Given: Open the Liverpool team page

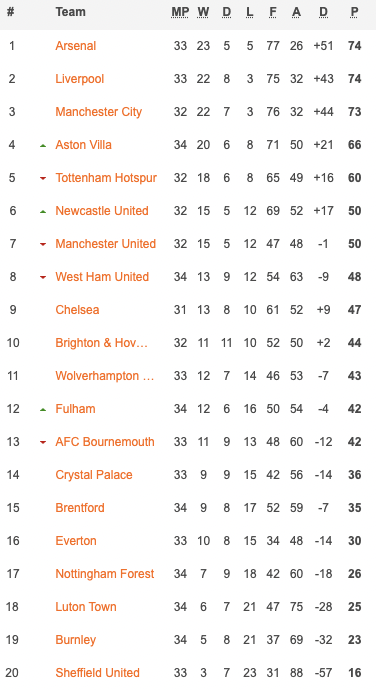Looking at the screenshot, I should coord(80,79).
